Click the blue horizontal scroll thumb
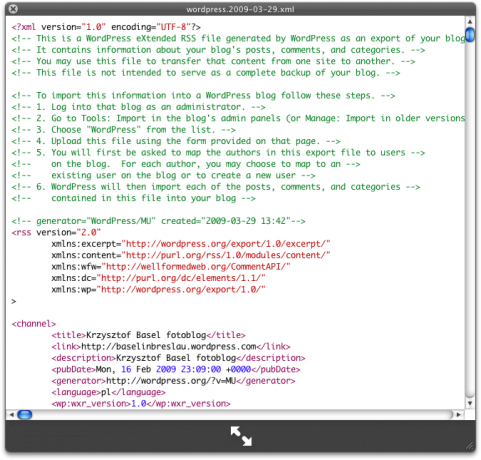This screenshot has height=460, width=481. [x=25, y=414]
